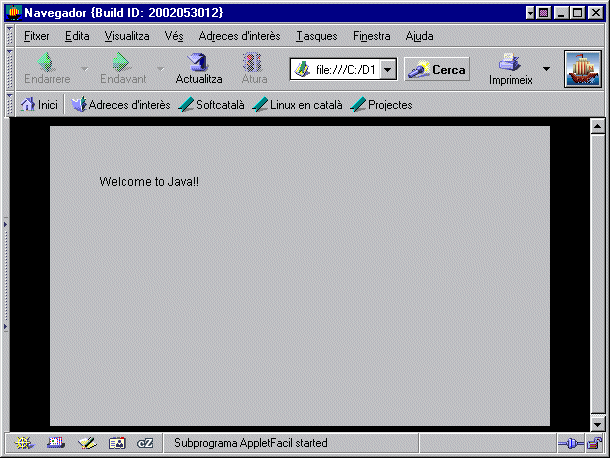Click the title bar dropdown arrow button
610x458 pixels.
[530, 13]
